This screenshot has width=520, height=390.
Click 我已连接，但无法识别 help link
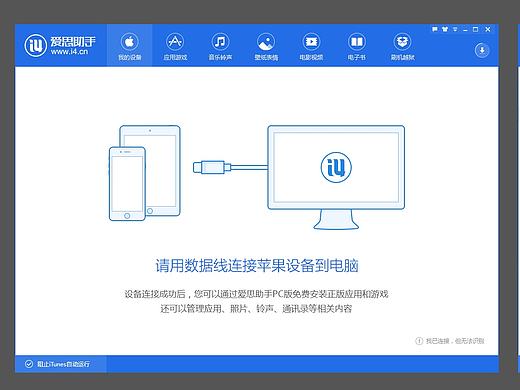point(455,341)
